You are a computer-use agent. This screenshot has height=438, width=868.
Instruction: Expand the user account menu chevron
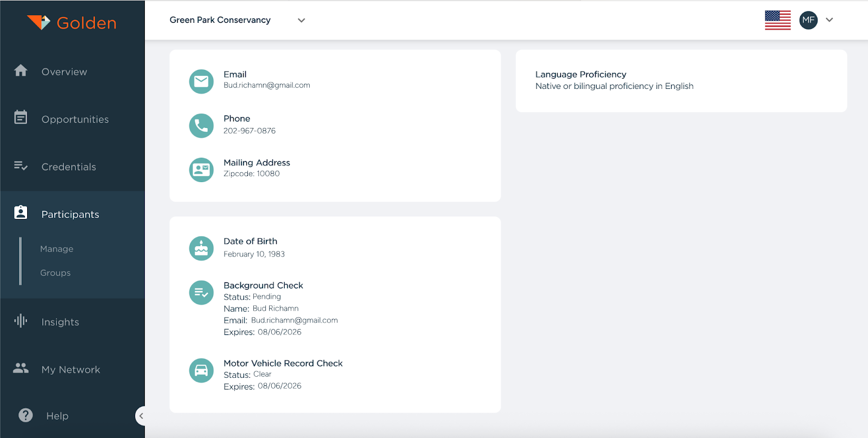[x=829, y=20]
